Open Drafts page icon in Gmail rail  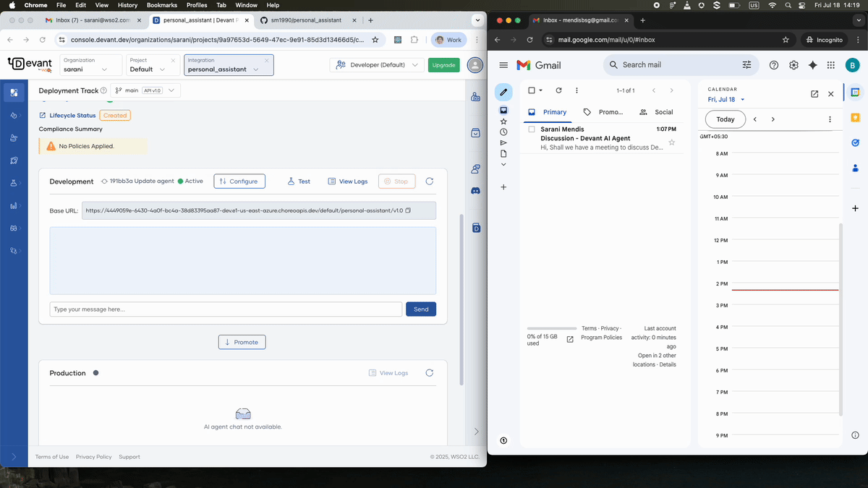[x=503, y=154]
